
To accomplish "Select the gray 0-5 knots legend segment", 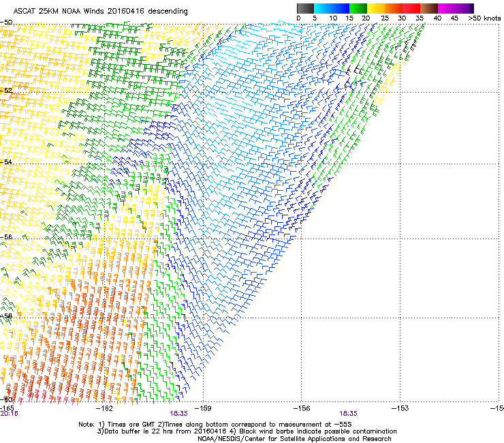I will coord(305,8).
